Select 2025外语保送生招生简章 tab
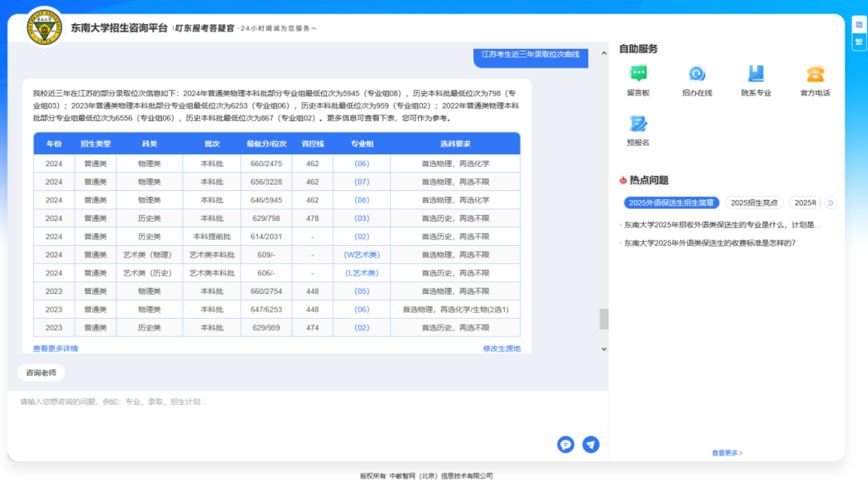The width and height of the screenshot is (868, 481). point(671,203)
